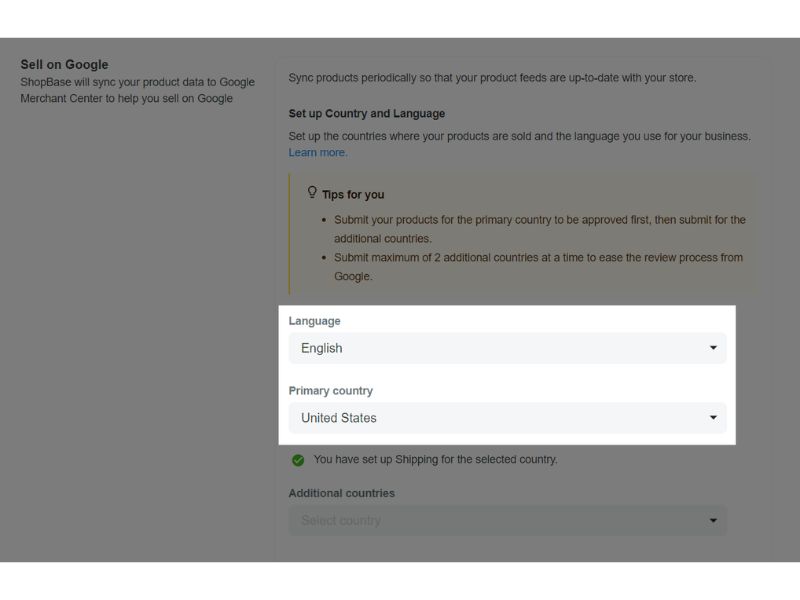Click the ShopBase sync description under Sell on Google
Image resolution: width=800 pixels, height=600 pixels.
(x=137, y=90)
